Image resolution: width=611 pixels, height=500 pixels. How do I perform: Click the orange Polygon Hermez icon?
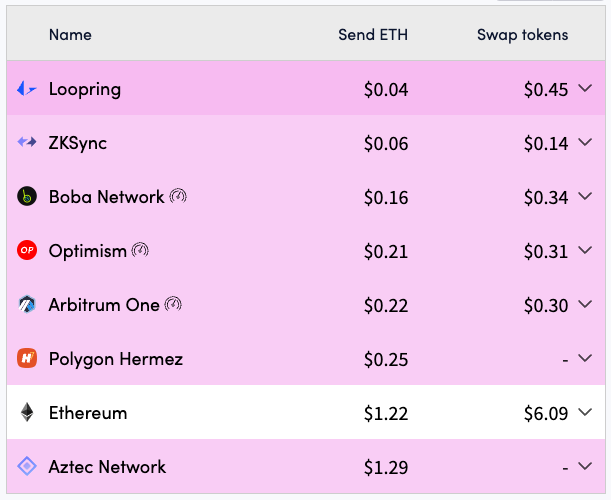(27, 359)
